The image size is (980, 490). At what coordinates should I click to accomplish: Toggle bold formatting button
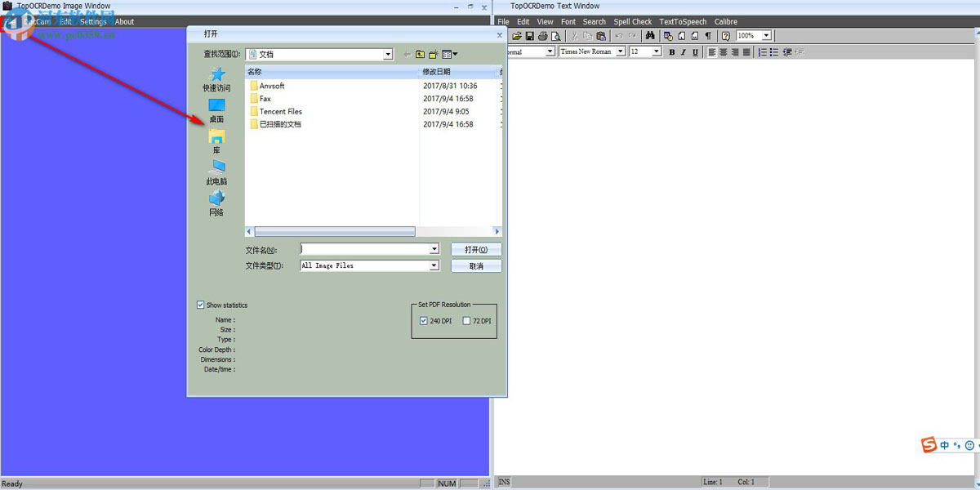click(x=672, y=52)
